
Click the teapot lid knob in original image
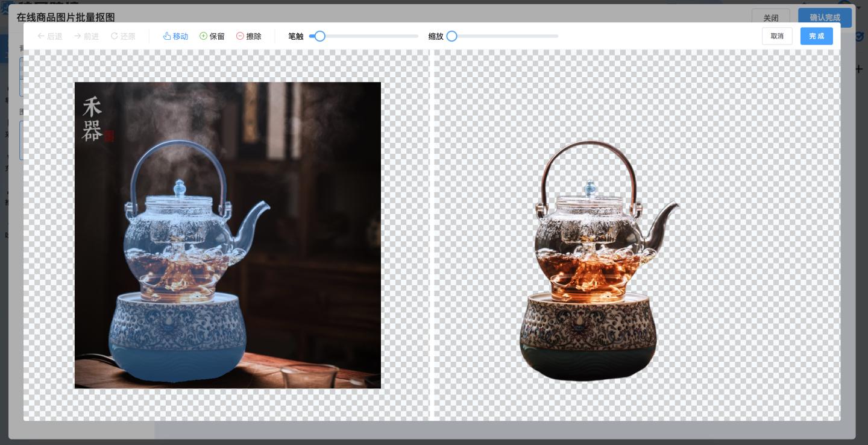179,188
